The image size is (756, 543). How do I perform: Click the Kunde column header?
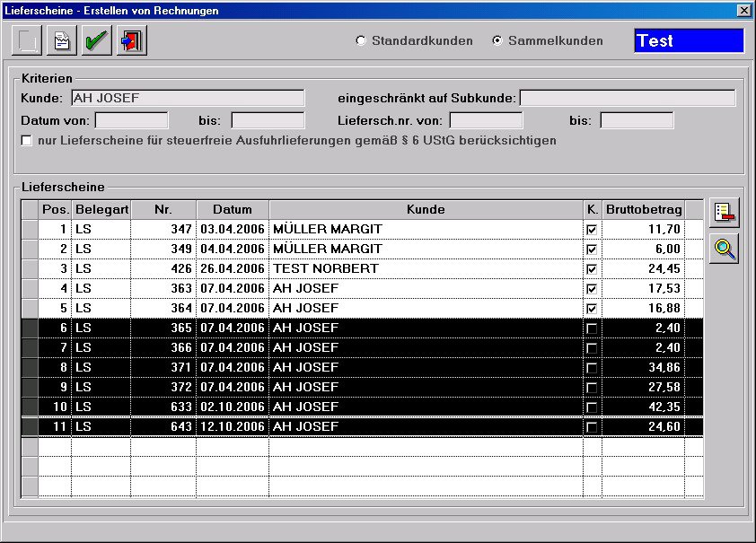tap(426, 209)
